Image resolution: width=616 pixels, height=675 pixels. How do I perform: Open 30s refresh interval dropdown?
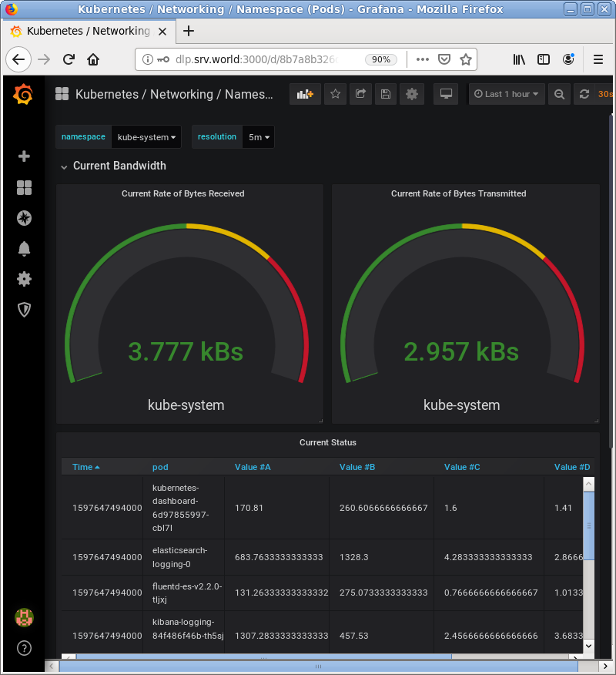604,94
